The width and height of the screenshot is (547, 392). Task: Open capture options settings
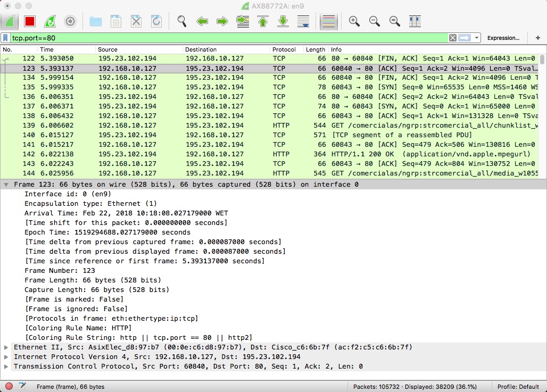pos(70,21)
